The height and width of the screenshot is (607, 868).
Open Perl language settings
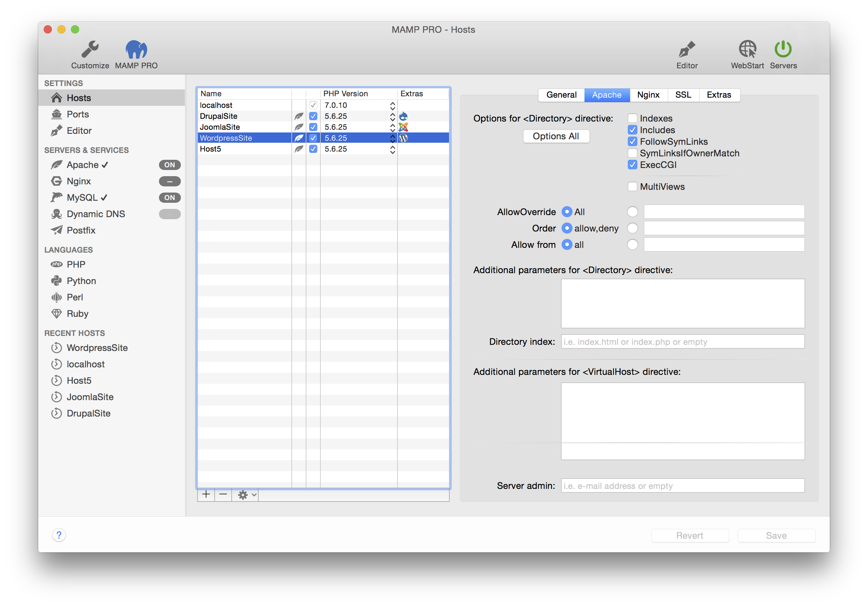pos(67,297)
